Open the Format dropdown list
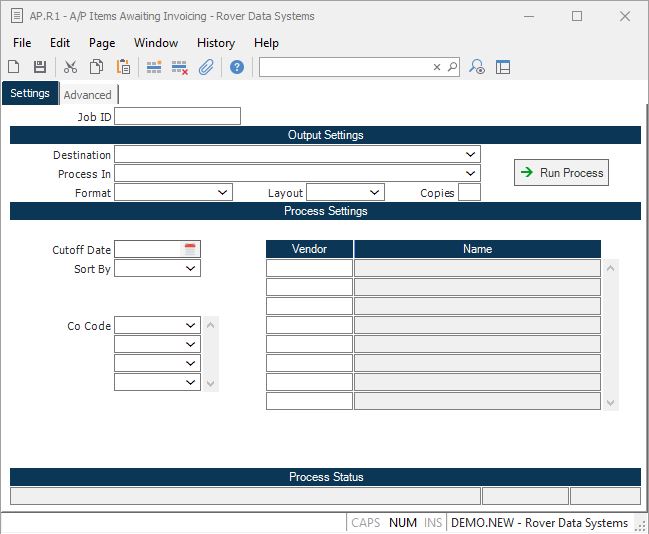Image resolution: width=649 pixels, height=534 pixels. [x=223, y=192]
